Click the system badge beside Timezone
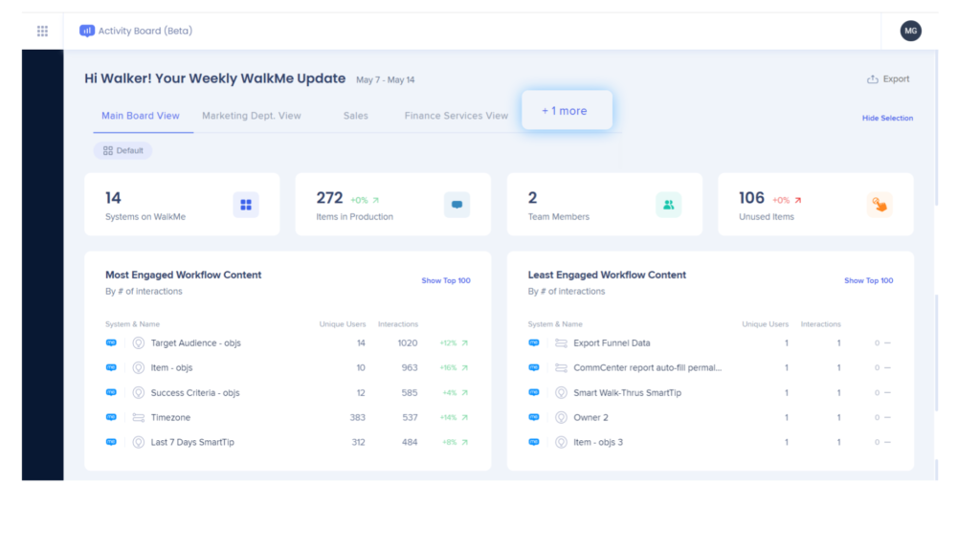980x551 pixels. (111, 417)
